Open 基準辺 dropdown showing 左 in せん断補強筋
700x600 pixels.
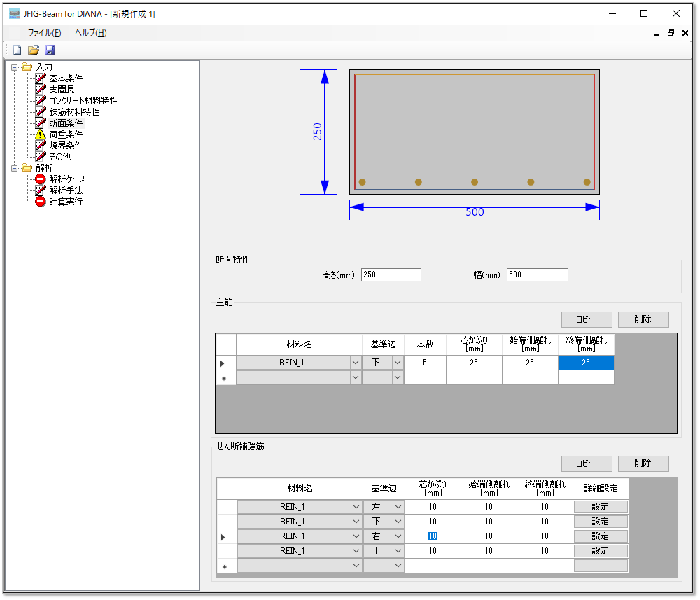(398, 507)
